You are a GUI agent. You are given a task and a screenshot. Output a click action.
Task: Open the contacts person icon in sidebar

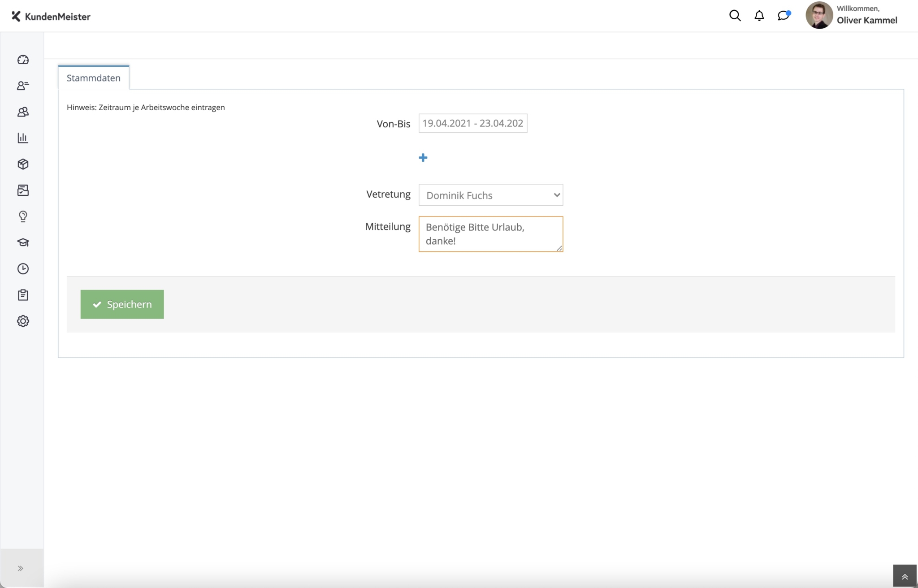(x=23, y=86)
